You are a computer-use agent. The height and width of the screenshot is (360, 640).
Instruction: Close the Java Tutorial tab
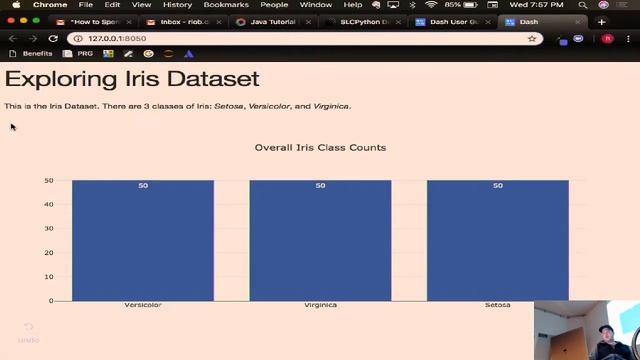[308, 22]
